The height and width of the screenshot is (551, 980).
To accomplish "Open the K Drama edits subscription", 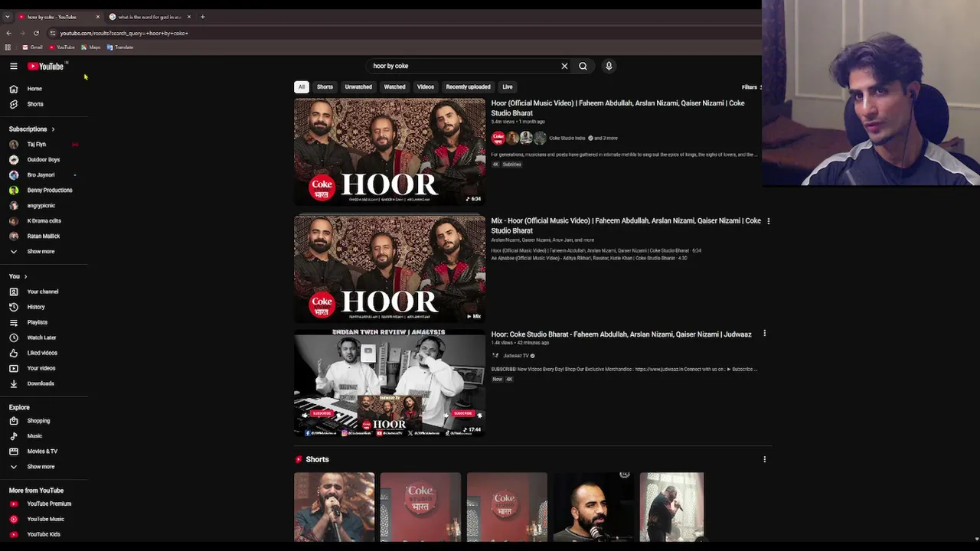I will (44, 220).
